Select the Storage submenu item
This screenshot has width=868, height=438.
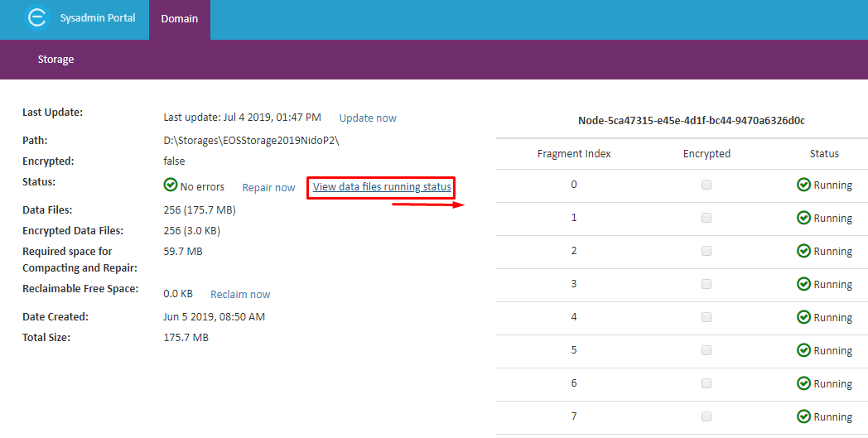[56, 60]
